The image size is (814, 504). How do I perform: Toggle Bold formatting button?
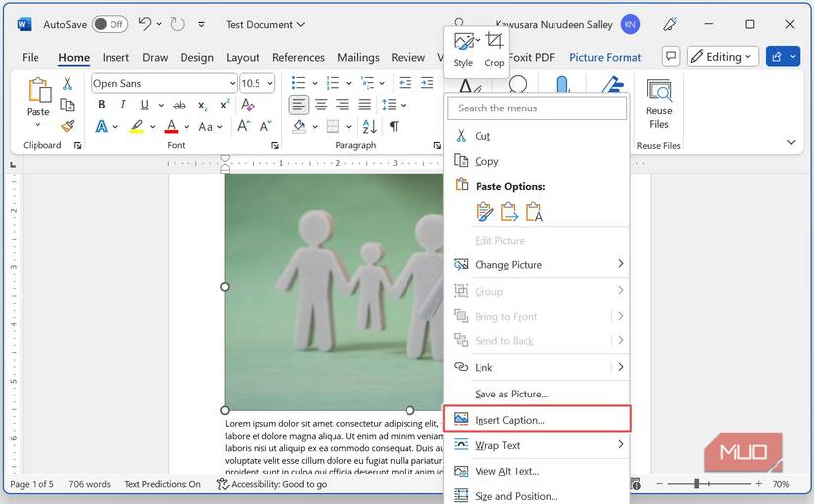pos(101,105)
